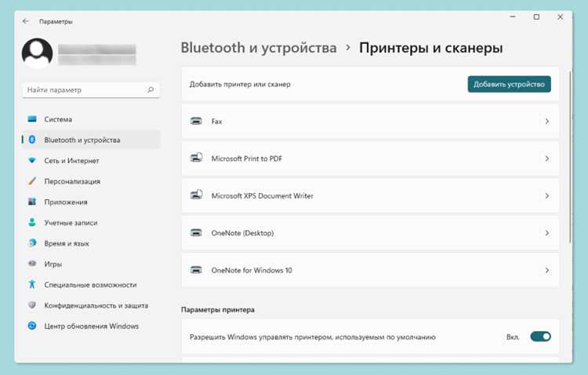The height and width of the screenshot is (375, 588).
Task: Click the Сеть и Интернет Wi-Fi icon
Action: (32, 161)
